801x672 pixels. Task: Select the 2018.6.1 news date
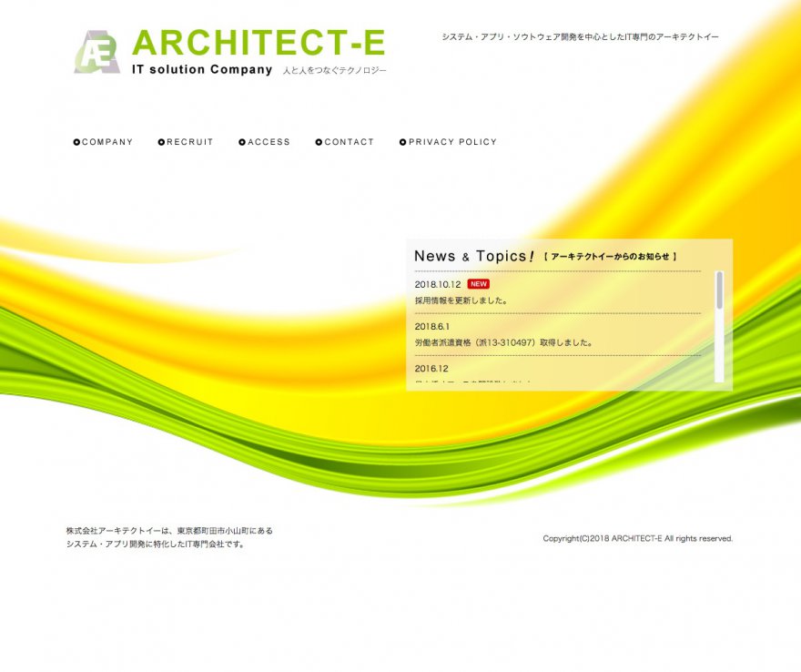[432, 327]
